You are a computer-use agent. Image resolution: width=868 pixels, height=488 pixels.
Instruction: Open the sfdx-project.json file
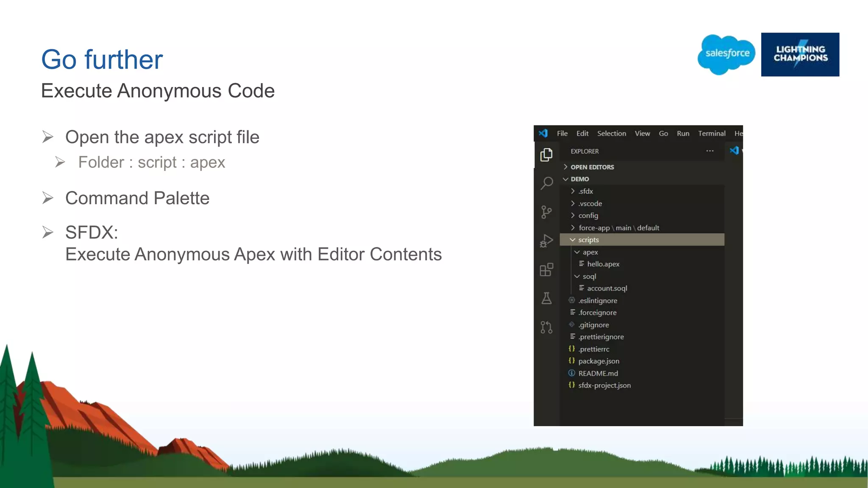coord(642,385)
